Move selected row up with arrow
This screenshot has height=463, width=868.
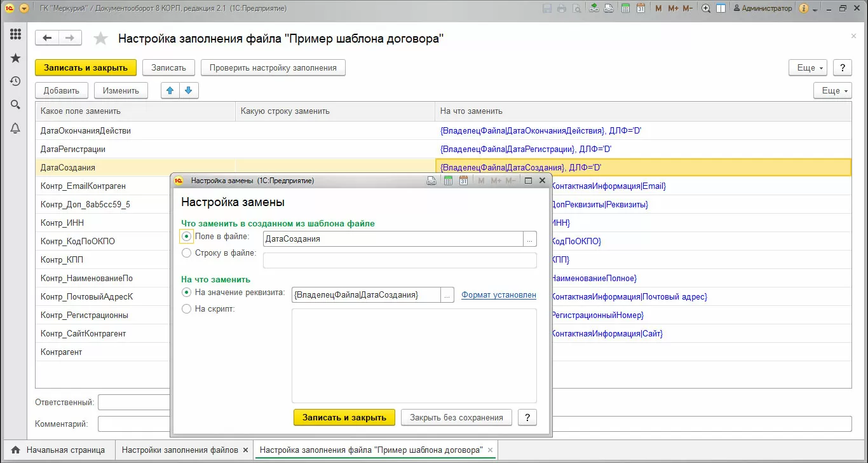point(170,91)
